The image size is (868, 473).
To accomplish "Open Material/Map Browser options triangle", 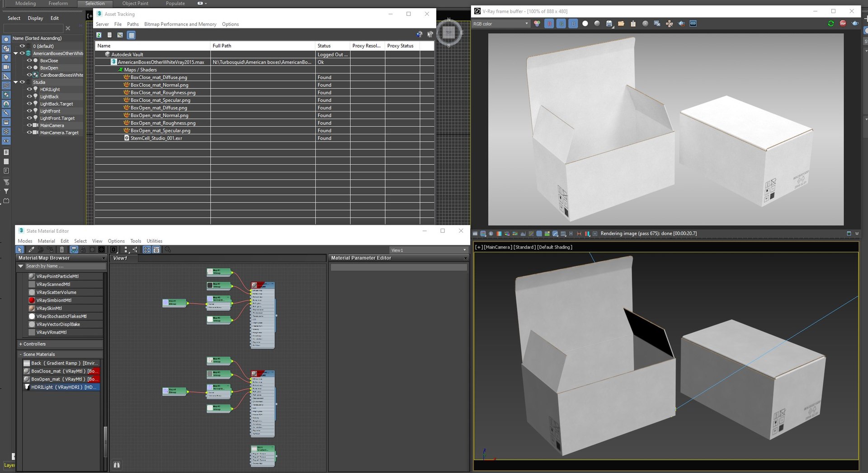I will [x=21, y=266].
